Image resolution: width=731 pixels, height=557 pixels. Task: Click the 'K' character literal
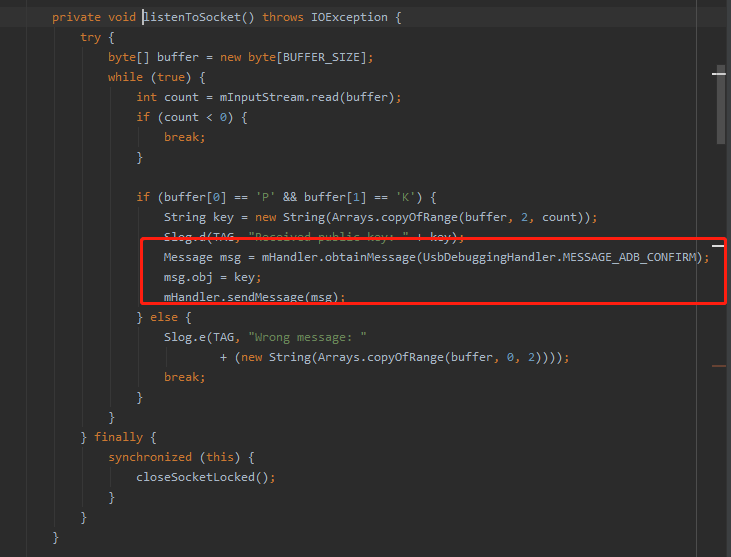coord(405,198)
